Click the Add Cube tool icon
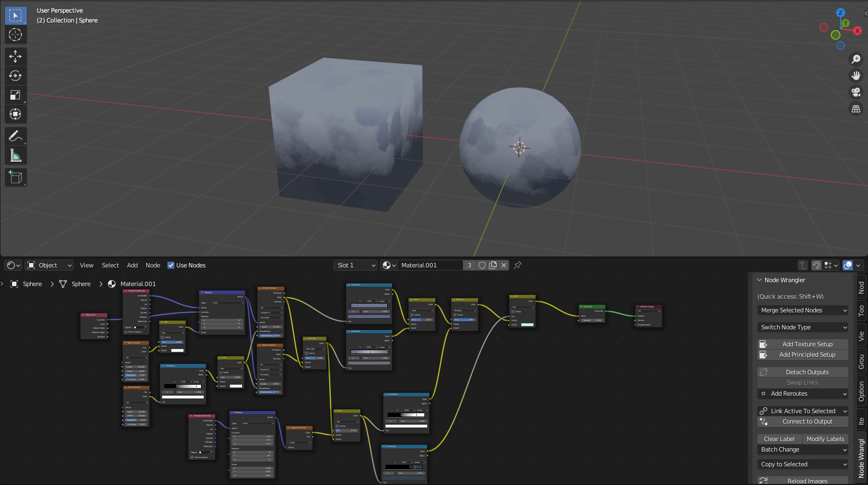Screen dimensions: 868x485 pos(15,177)
